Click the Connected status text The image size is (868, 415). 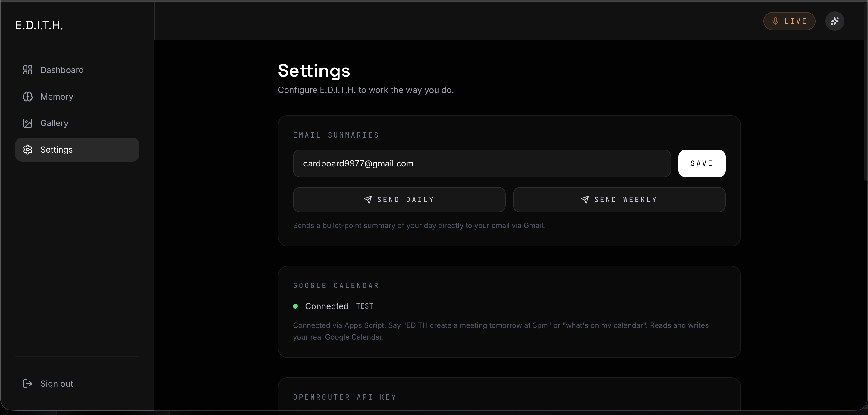(x=326, y=306)
